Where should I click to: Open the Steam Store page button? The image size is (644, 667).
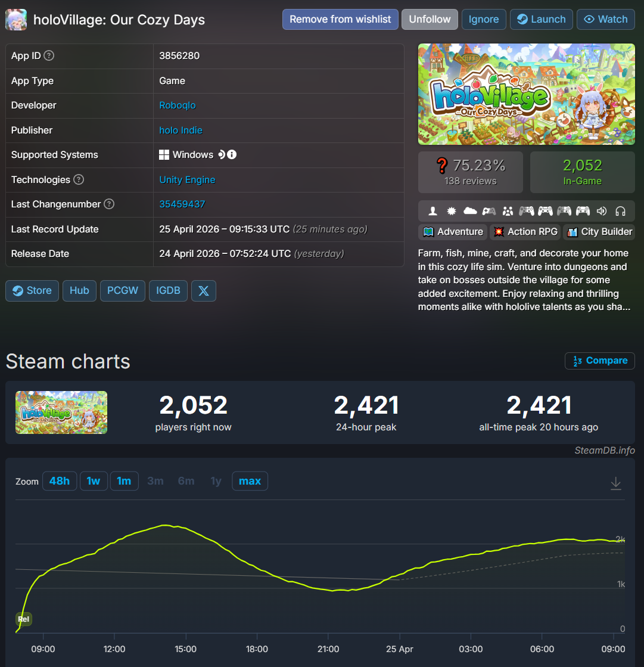[32, 291]
